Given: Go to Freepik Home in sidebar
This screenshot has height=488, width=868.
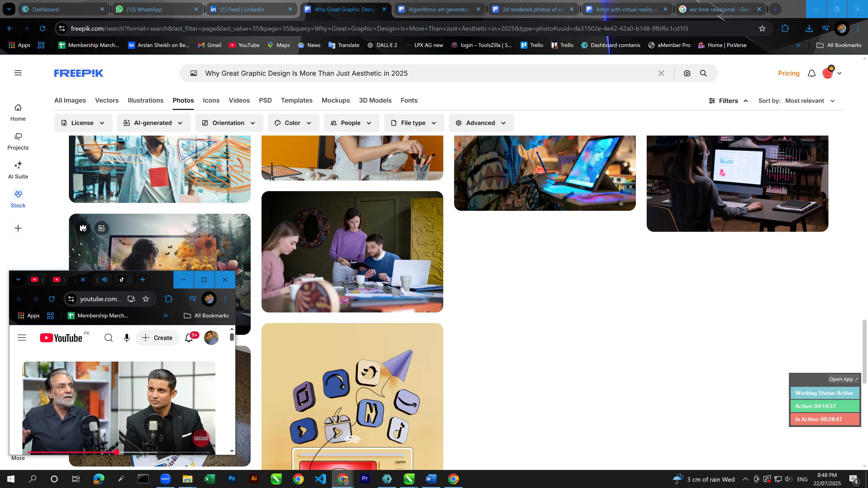Looking at the screenshot, I should 18,113.
